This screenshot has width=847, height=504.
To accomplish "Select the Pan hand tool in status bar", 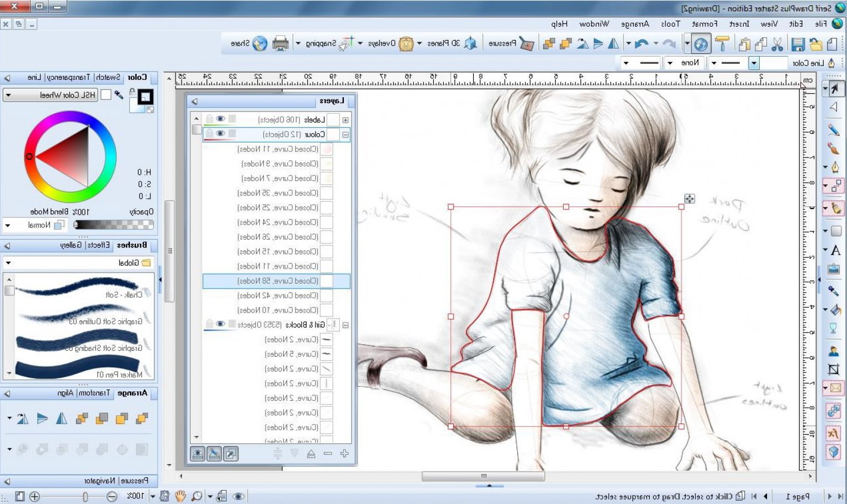I will 180,496.
